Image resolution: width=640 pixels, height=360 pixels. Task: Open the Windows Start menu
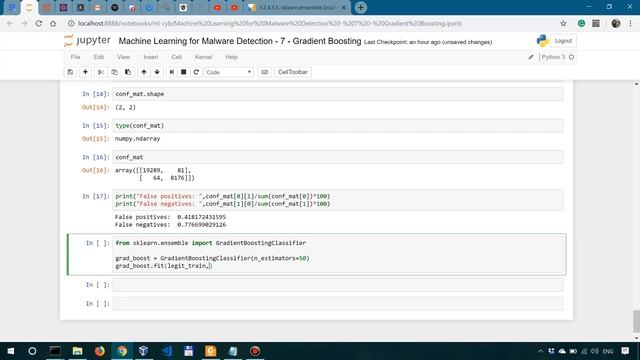tap(11, 351)
